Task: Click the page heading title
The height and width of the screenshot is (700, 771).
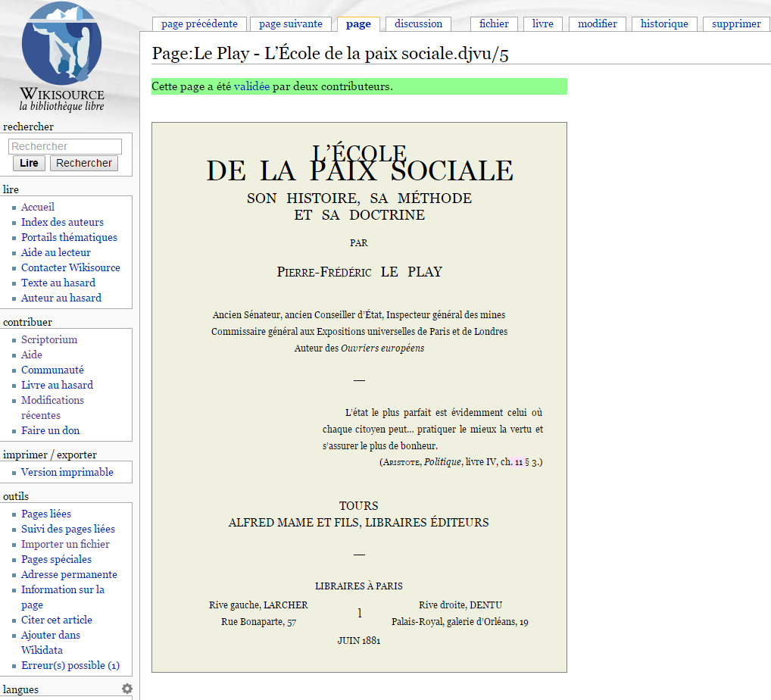Action: (330, 53)
